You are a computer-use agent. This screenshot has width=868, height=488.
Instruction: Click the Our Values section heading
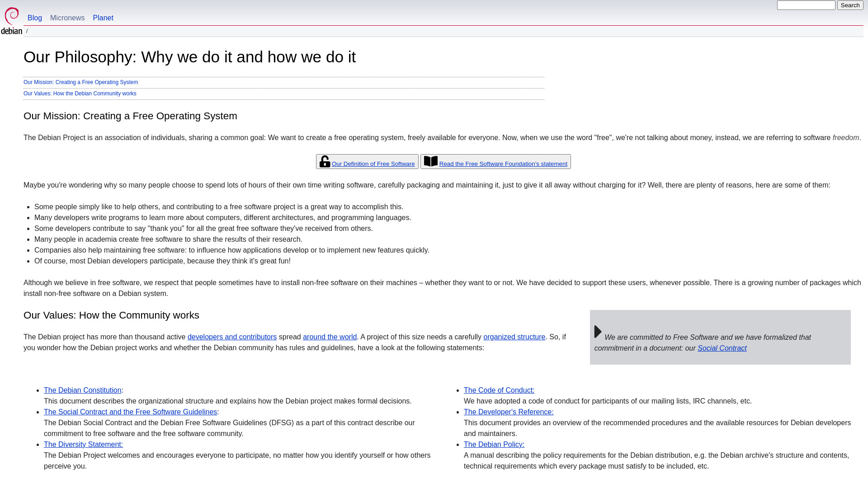[x=111, y=315]
